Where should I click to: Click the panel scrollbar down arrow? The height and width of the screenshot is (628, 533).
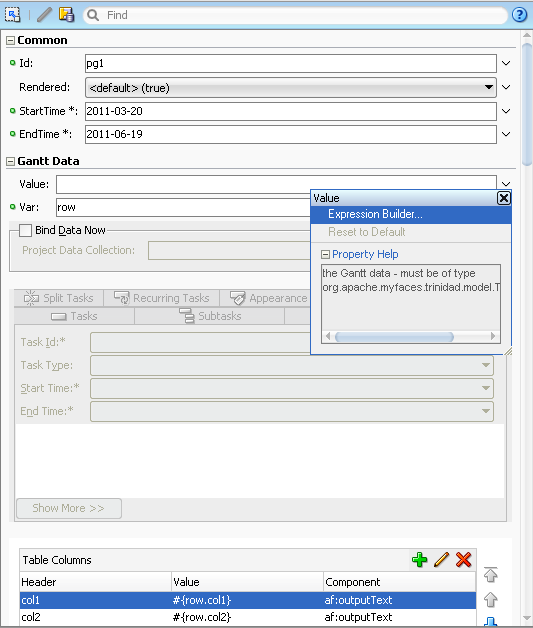tap(527, 619)
